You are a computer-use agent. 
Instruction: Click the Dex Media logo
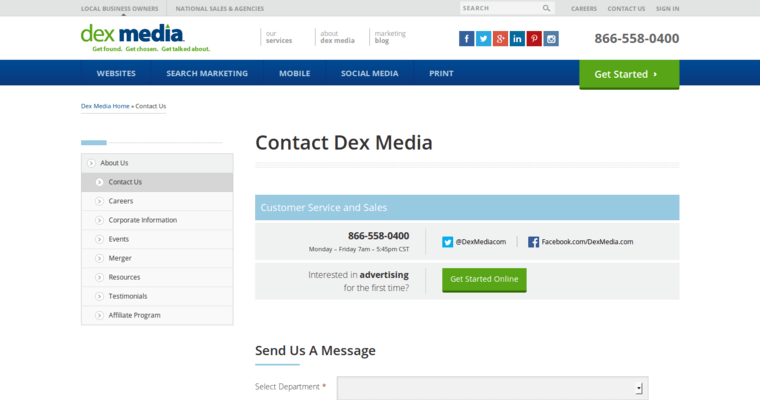pos(145,38)
